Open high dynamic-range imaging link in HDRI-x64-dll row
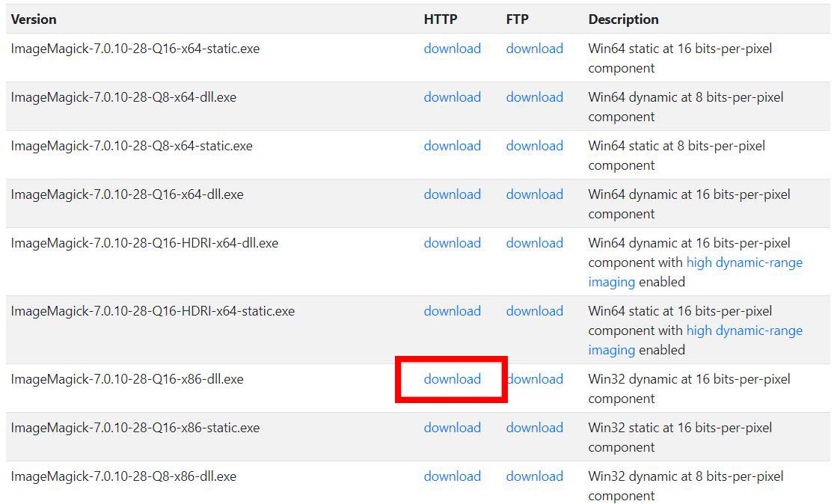This screenshot has height=504, width=837. pyautogui.click(x=744, y=262)
